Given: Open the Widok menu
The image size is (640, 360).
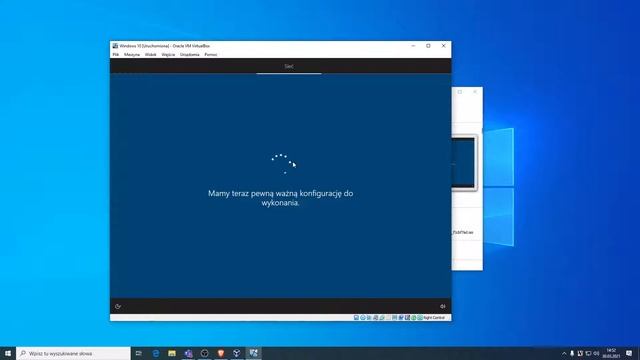Looking at the screenshot, I should coord(150,54).
